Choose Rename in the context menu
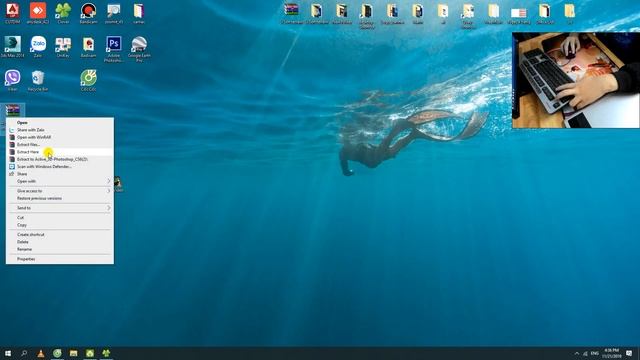 [x=60, y=249]
